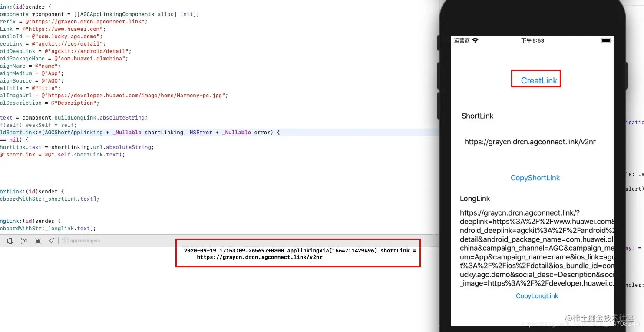Click the Simulate Location arrow icon
This screenshot has width=644, height=332.
[51, 241]
